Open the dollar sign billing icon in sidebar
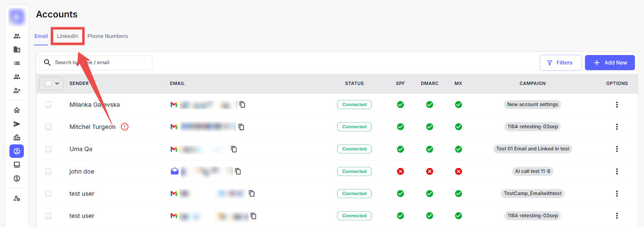Viewport: 644px width, 227px height. coord(17,178)
